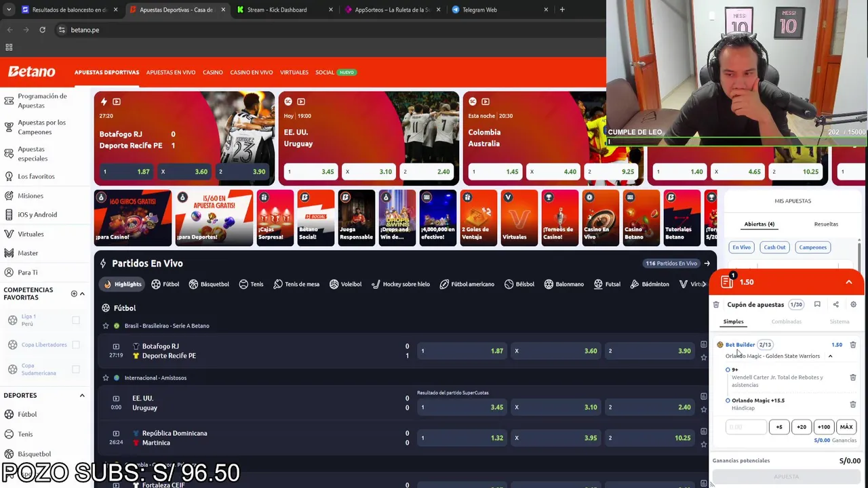
Task: Open bet coupon settings gear
Action: [853, 305]
